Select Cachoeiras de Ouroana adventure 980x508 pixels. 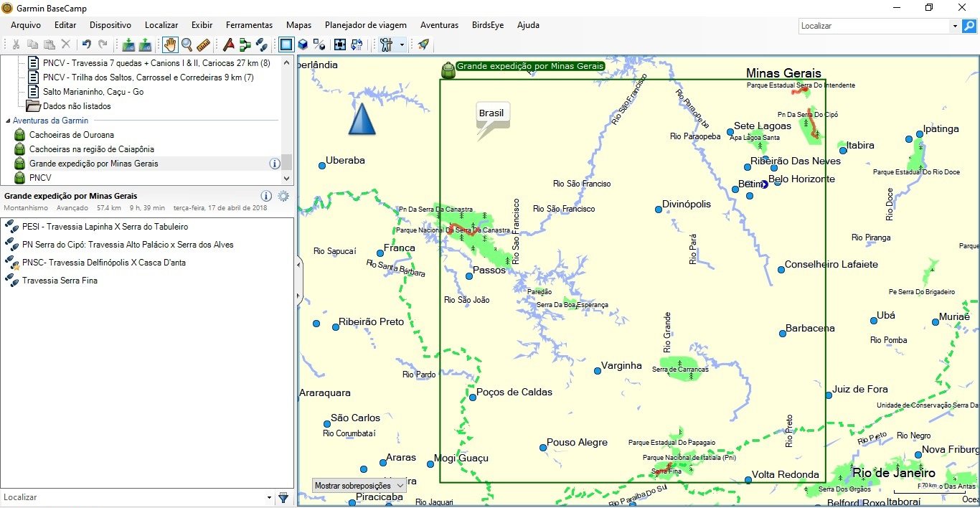(x=71, y=135)
